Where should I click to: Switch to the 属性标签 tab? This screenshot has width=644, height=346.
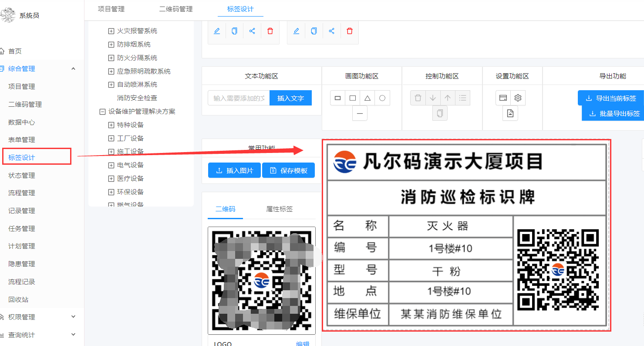tap(279, 209)
